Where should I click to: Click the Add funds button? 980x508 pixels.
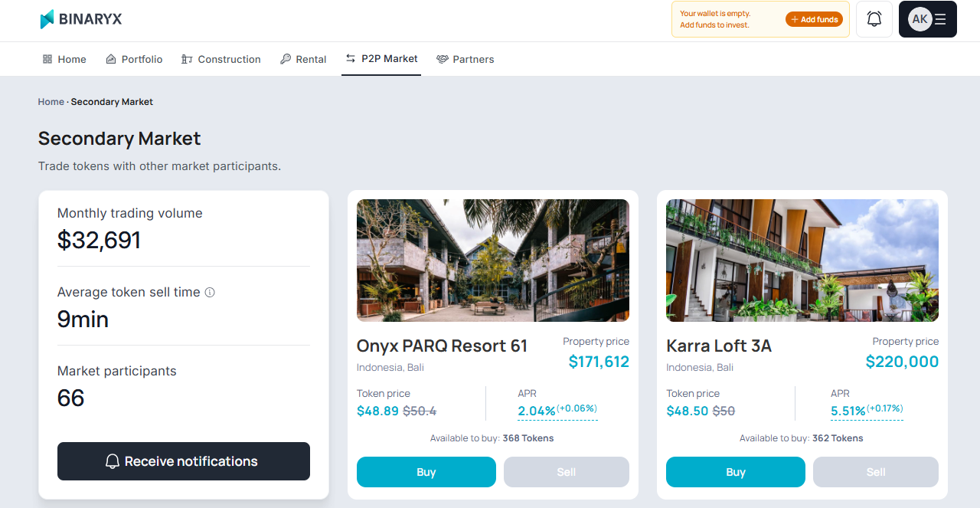tap(814, 19)
